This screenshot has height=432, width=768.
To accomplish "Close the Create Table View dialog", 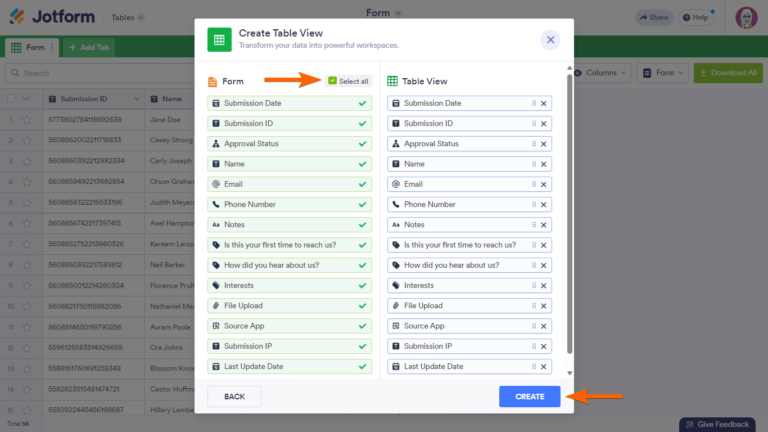I will [550, 40].
